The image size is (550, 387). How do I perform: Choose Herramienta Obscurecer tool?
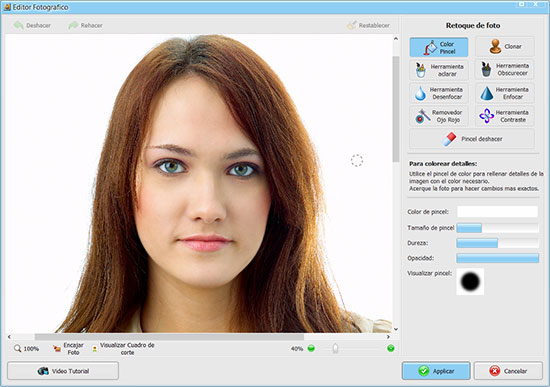tap(505, 69)
